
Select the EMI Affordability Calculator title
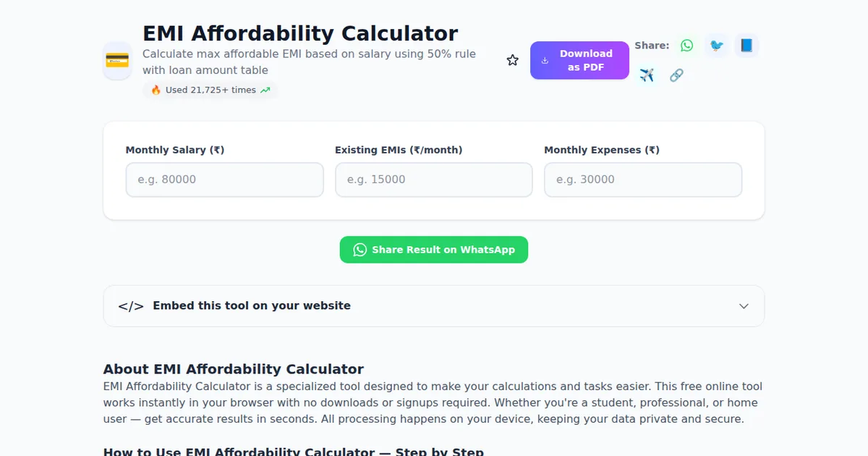click(299, 33)
